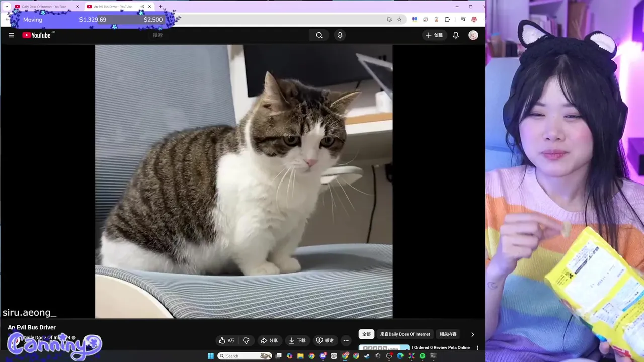The height and width of the screenshot is (362, 644).
Task: Open Copilot from the taskbar
Action: (289, 356)
